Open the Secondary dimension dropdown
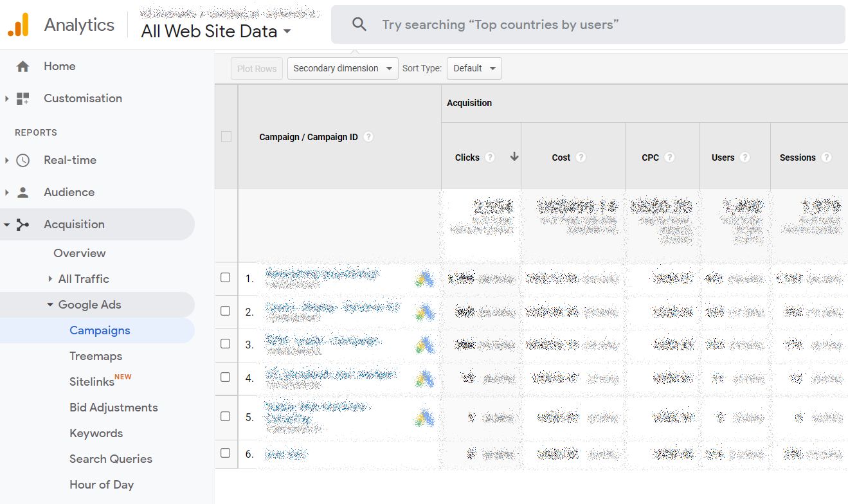Viewport: 848px width, 504px height. (342, 68)
